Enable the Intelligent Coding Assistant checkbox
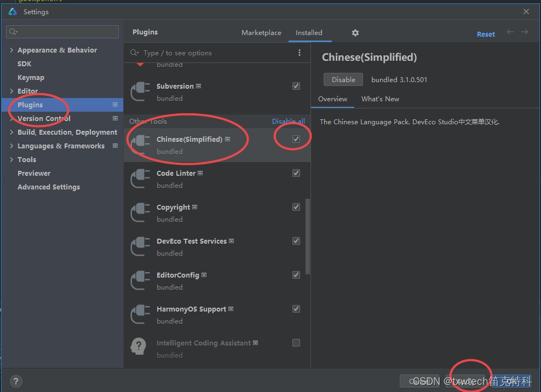Image resolution: width=541 pixels, height=392 pixels. 296,343
